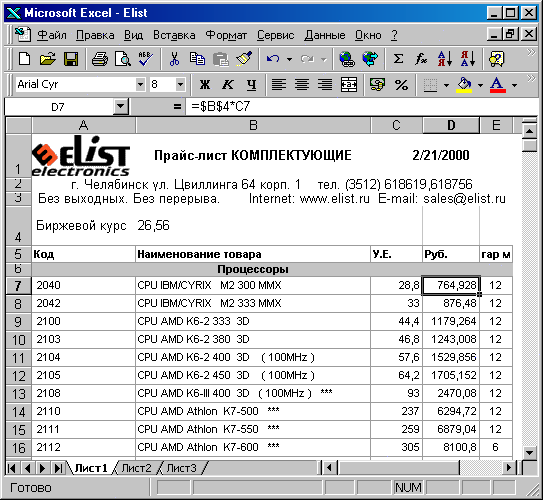This screenshot has width=543, height=500.
Task: Open the Формат menu
Action: click(226, 35)
